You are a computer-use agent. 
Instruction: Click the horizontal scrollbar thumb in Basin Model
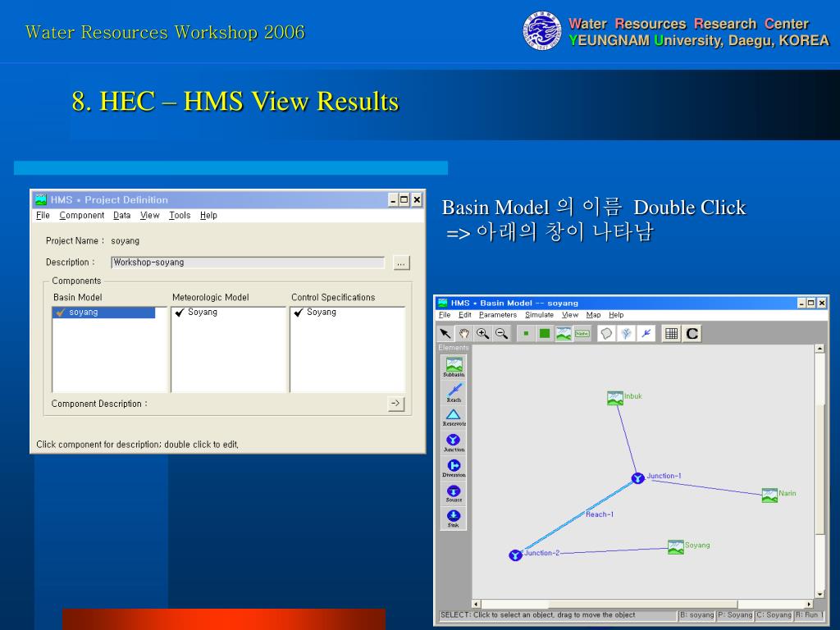pos(643,604)
